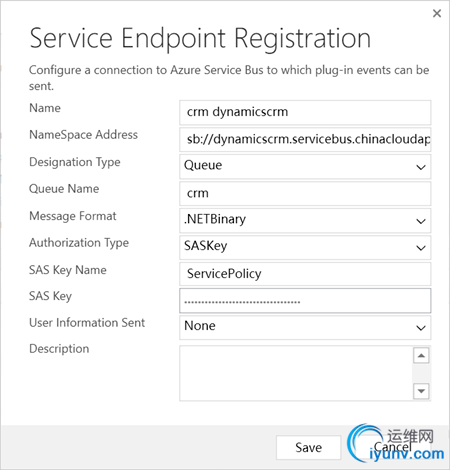Focus the SAS Key password field
The width and height of the screenshot is (450, 470).
[305, 301]
